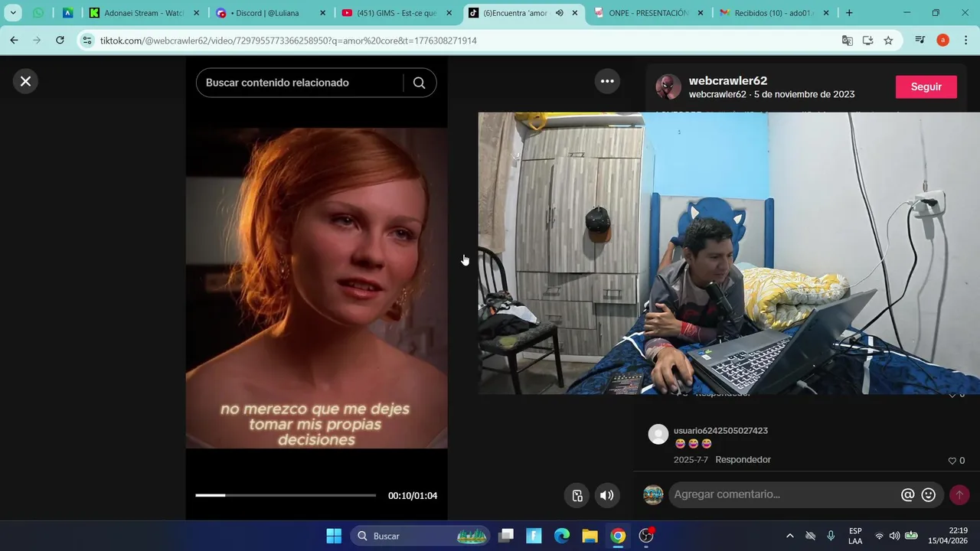This screenshot has height=551, width=980.
Task: Click the magnifier search icon in video
Action: 419,83
